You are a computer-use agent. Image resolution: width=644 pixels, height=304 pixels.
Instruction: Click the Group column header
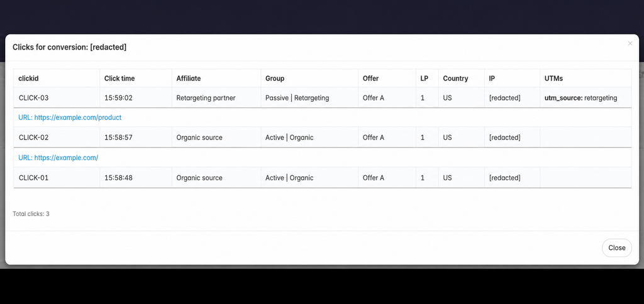point(275,79)
